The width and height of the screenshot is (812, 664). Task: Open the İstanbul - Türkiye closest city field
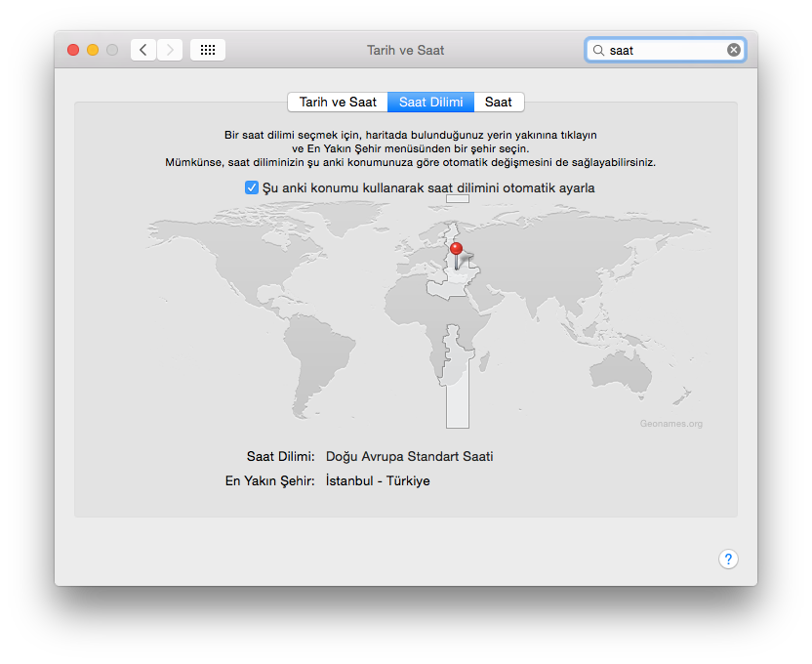tap(378, 480)
